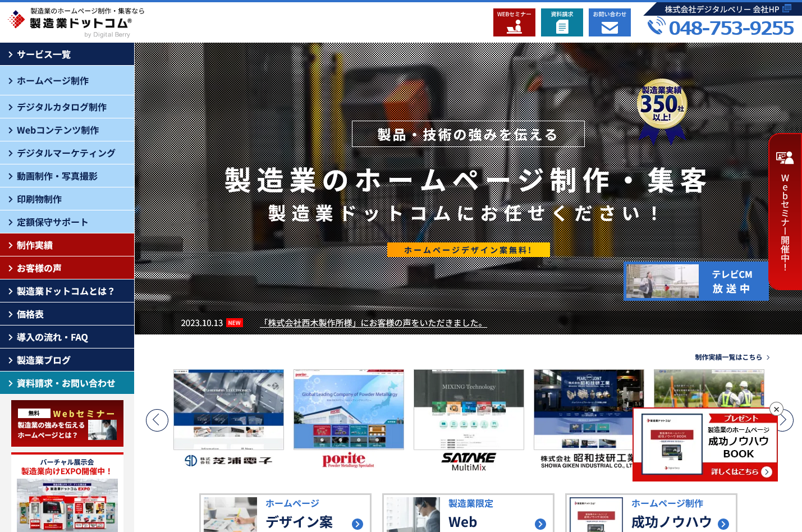Click the テレビCM放送中 banner

(696, 281)
